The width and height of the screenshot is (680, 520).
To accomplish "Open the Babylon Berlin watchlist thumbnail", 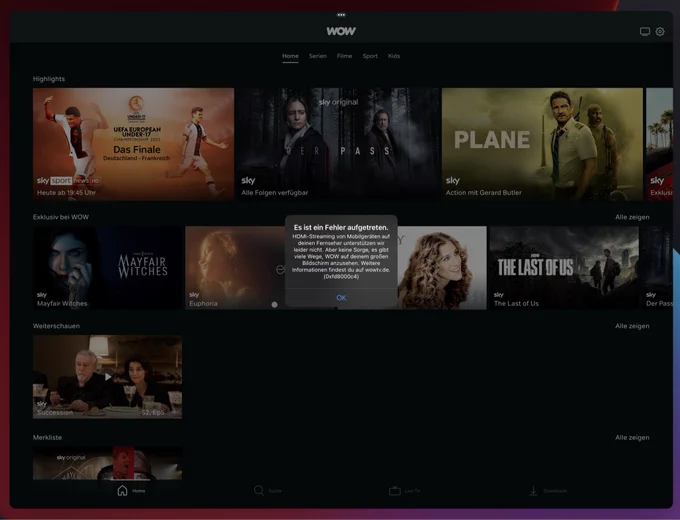I will 108,463.
